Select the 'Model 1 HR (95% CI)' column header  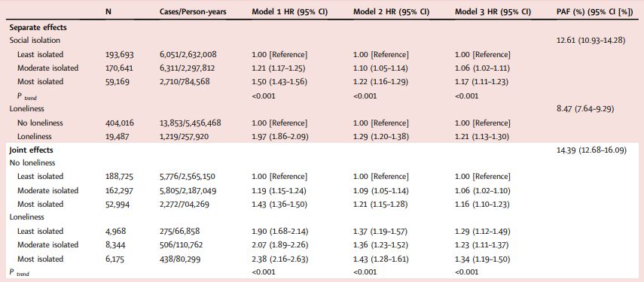point(289,12)
